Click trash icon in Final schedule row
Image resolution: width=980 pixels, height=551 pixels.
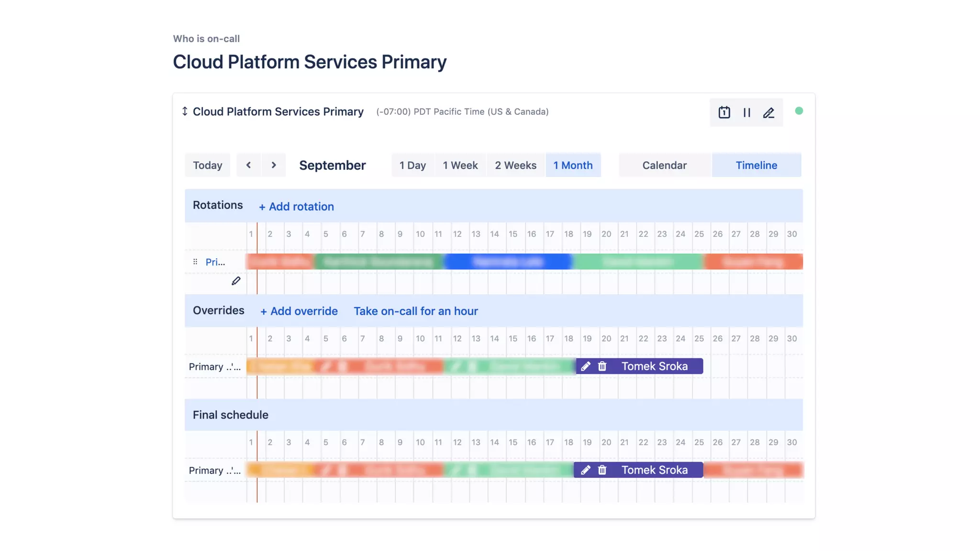[602, 470]
